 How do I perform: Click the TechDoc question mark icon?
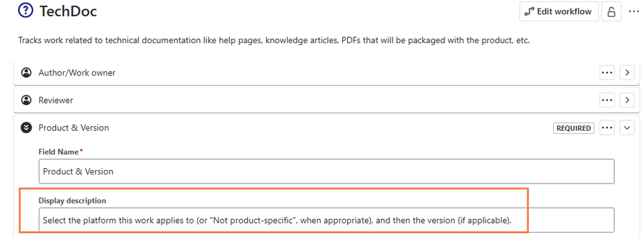coord(26,11)
